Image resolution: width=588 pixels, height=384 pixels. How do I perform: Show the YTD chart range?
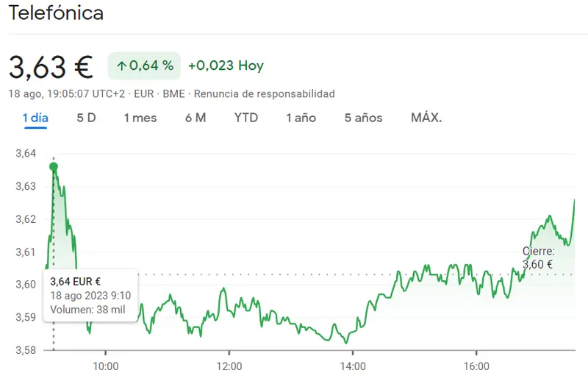coord(246,118)
